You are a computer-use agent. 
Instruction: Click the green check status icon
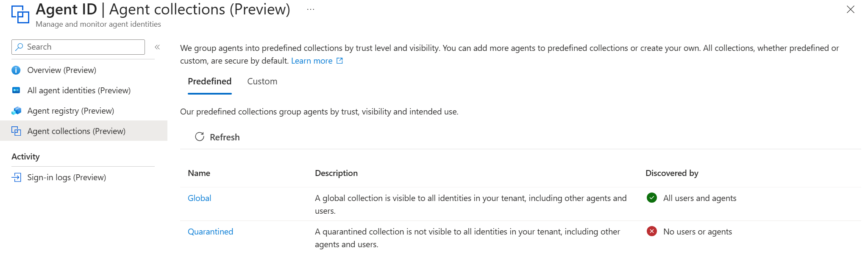(652, 198)
